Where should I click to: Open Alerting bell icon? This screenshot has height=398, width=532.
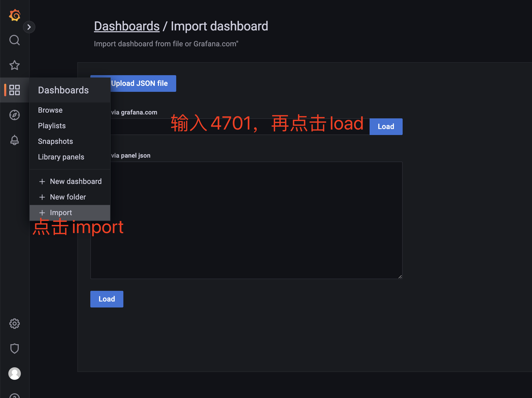tap(15, 140)
